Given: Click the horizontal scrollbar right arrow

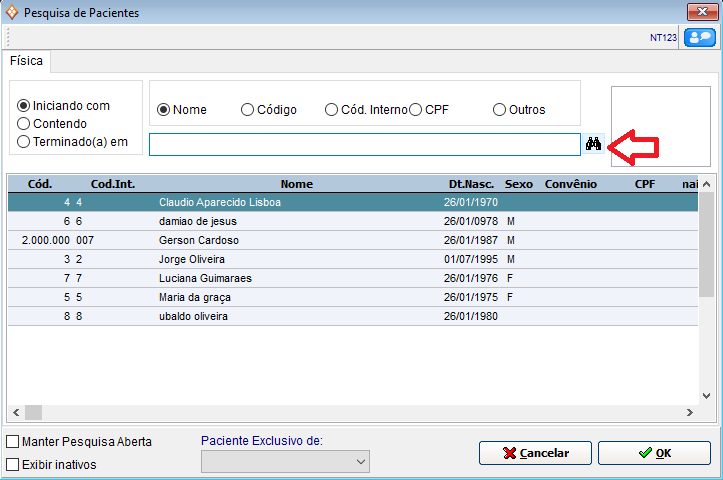Looking at the screenshot, I should [689, 412].
